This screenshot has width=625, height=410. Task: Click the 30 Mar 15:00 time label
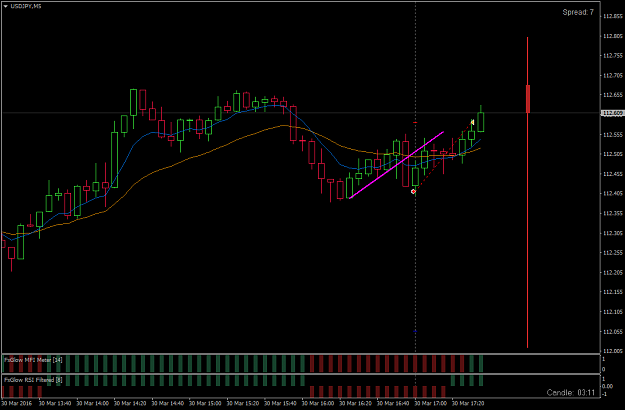205,403
